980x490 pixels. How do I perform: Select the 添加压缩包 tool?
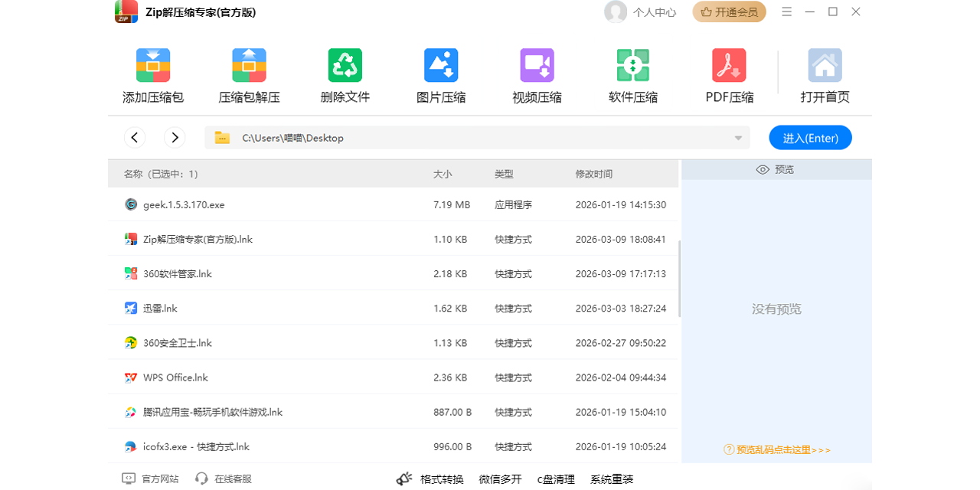coord(153,74)
